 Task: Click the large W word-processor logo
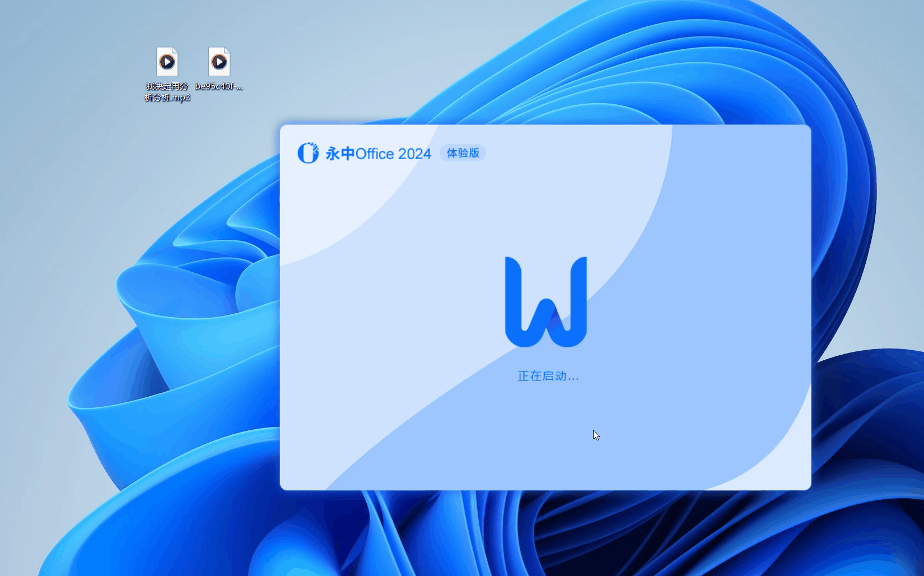click(546, 301)
